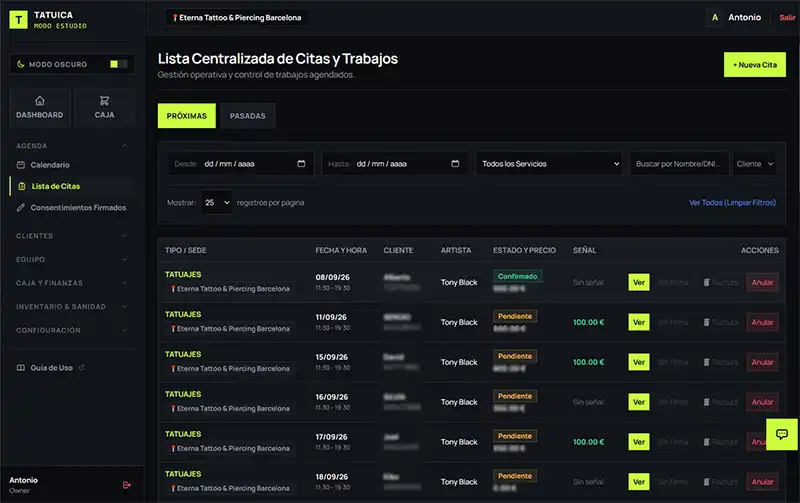Click the Salir link in the header

[787, 17]
